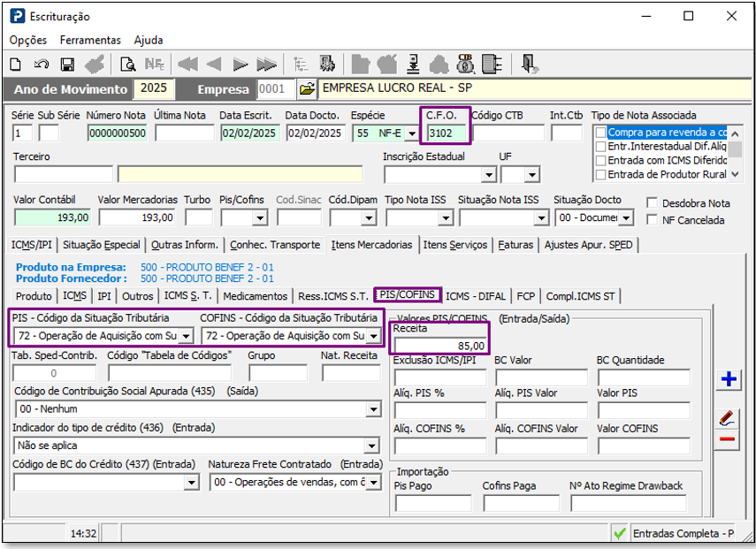Image resolution: width=756 pixels, height=549 pixels.
Task: Expand the Indicador do tipo de crédito dropdown
Action: click(372, 446)
